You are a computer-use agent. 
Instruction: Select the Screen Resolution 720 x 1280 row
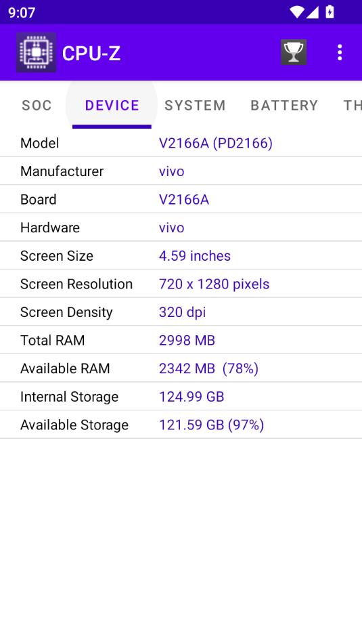pos(181,284)
